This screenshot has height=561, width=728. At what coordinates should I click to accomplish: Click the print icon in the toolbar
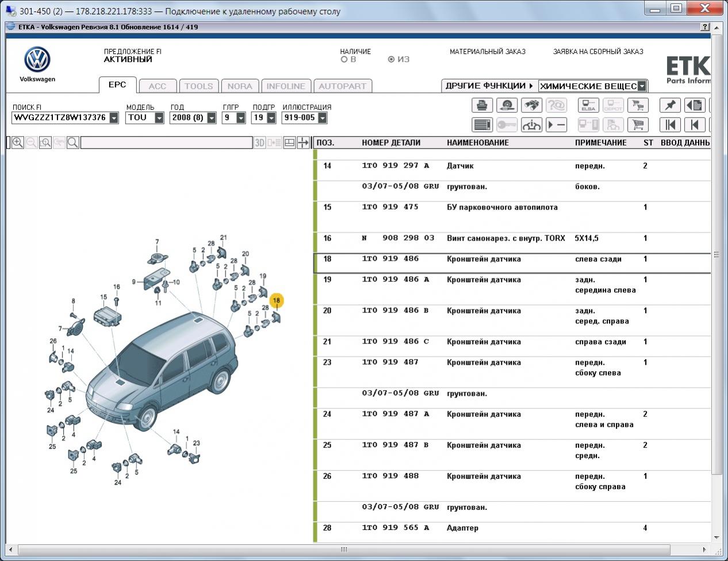482,105
